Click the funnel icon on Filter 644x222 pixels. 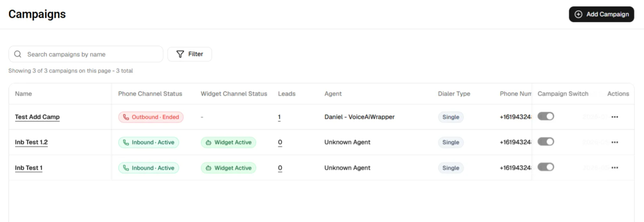[x=180, y=54]
